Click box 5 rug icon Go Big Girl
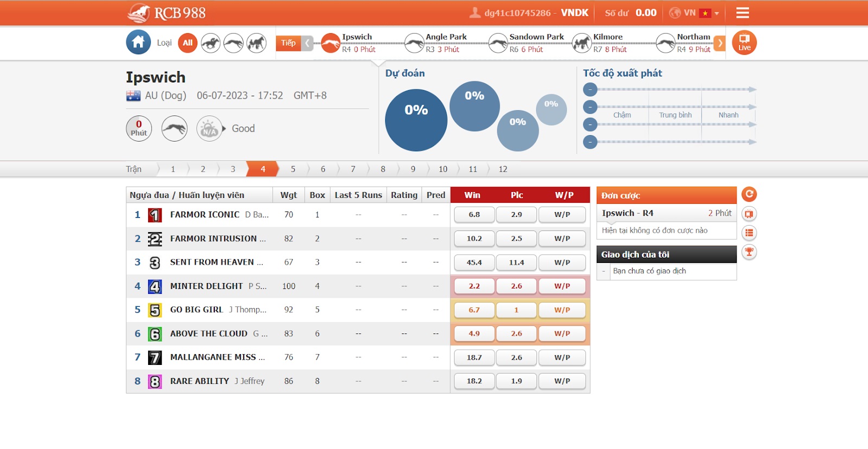Screen dimensions: 868x449 (155, 310)
